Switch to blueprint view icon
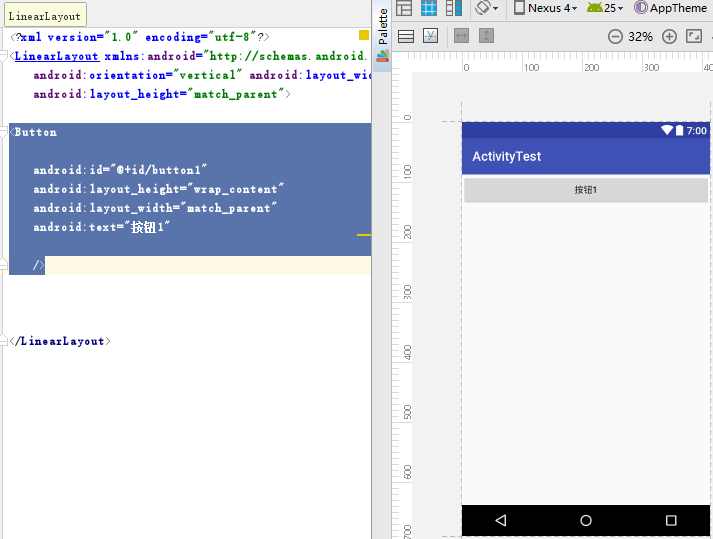This screenshot has height=539, width=713. click(429, 8)
